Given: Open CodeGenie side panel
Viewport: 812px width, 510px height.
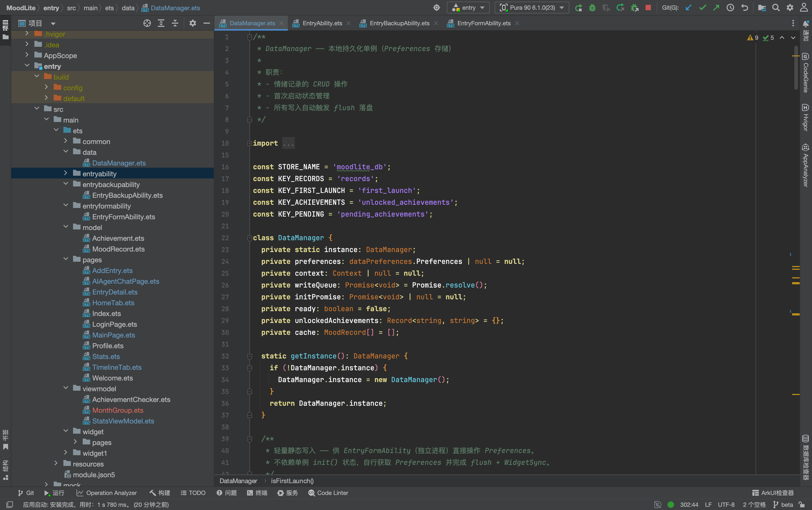Looking at the screenshot, I should point(806,73).
